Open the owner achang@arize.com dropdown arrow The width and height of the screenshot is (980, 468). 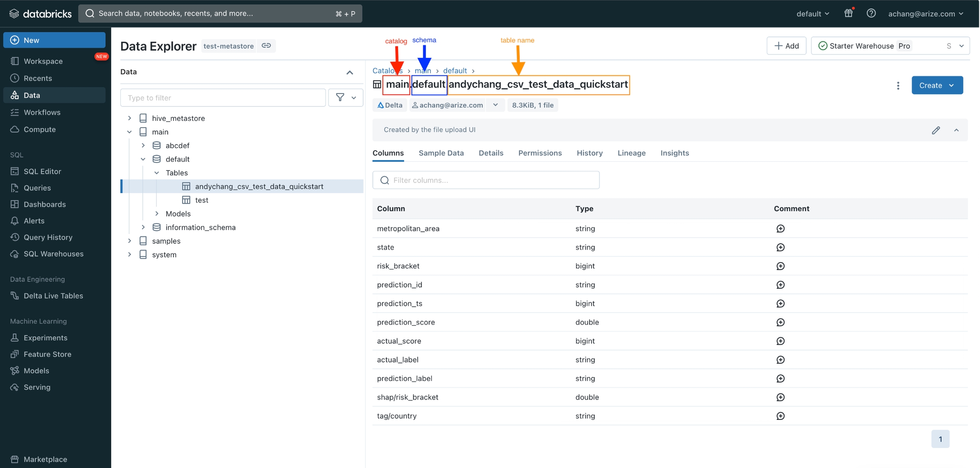click(496, 105)
